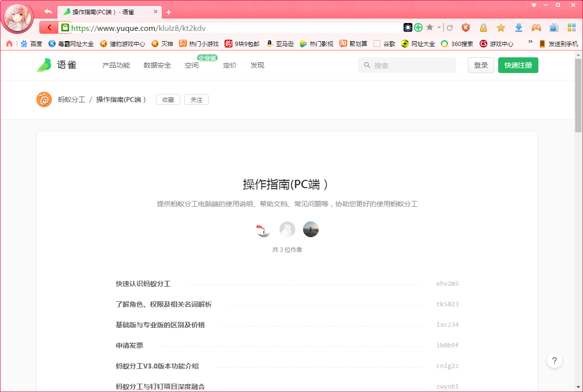The width and height of the screenshot is (583, 392).
Task: Open the floating help question mark
Action: click(555, 360)
